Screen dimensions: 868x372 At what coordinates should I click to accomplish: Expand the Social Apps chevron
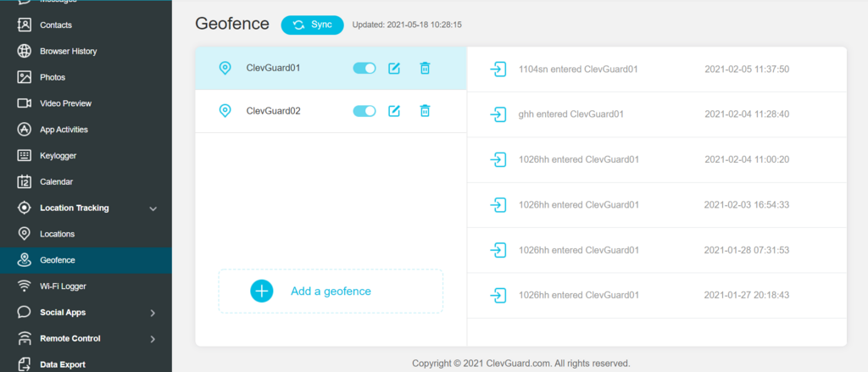153,314
